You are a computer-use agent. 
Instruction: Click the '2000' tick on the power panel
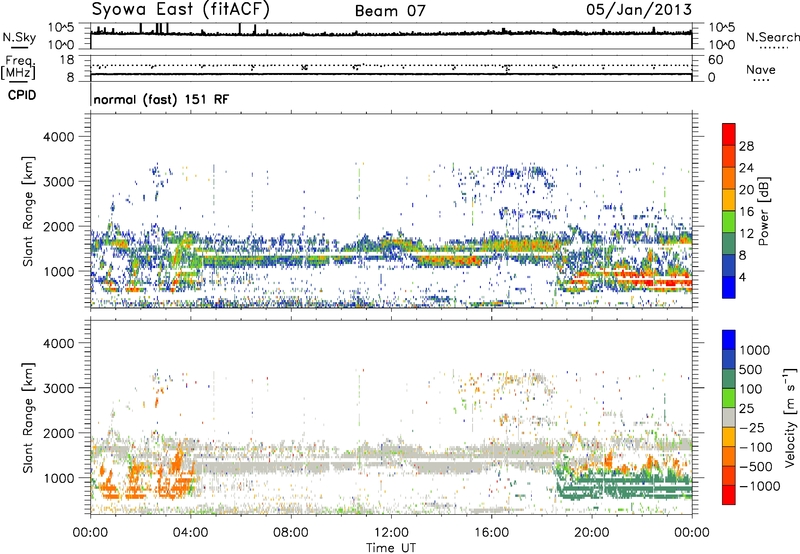coord(58,226)
